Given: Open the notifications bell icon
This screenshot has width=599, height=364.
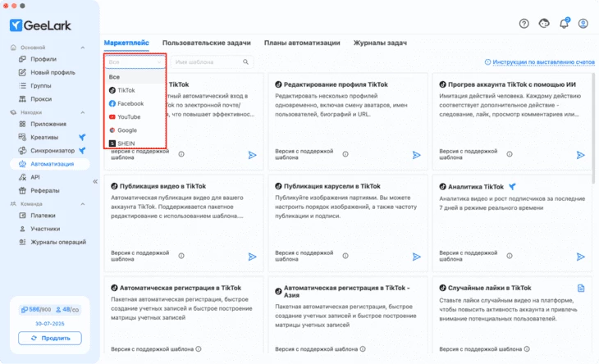Looking at the screenshot, I should coord(564,24).
